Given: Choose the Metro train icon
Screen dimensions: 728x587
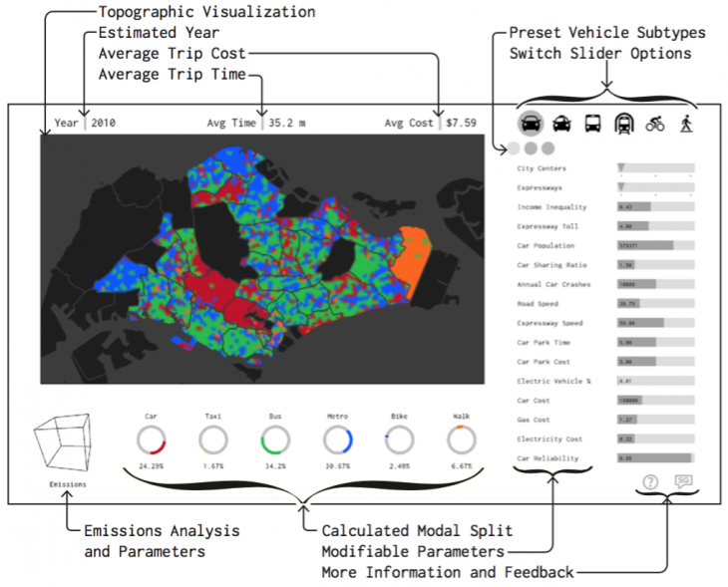Looking at the screenshot, I should (x=623, y=124).
